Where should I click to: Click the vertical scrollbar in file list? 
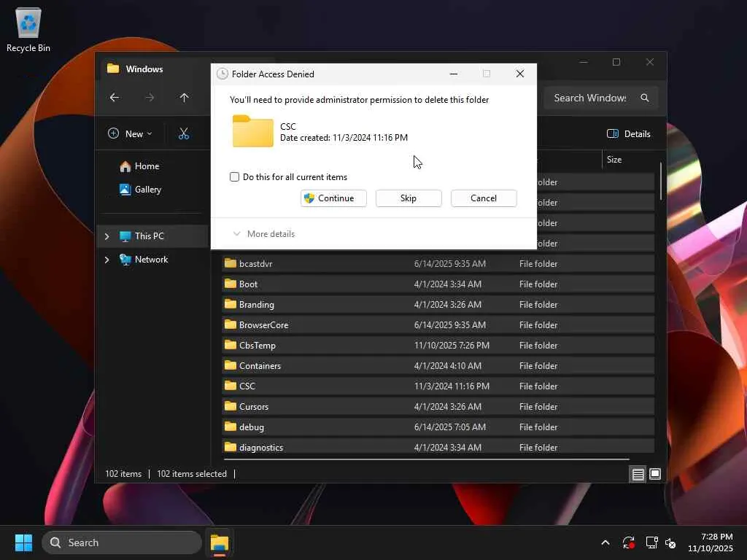(661, 181)
